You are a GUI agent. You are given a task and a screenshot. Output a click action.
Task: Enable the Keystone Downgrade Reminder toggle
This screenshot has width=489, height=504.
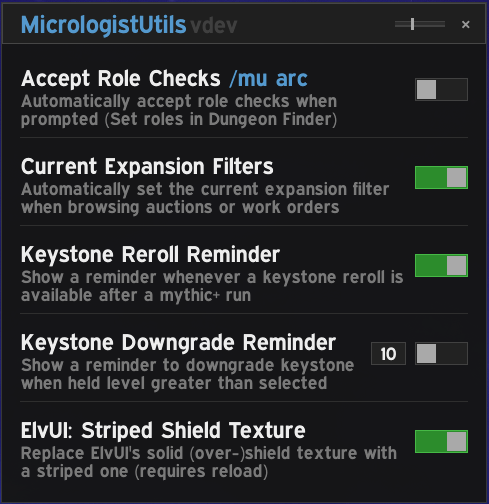(441, 353)
